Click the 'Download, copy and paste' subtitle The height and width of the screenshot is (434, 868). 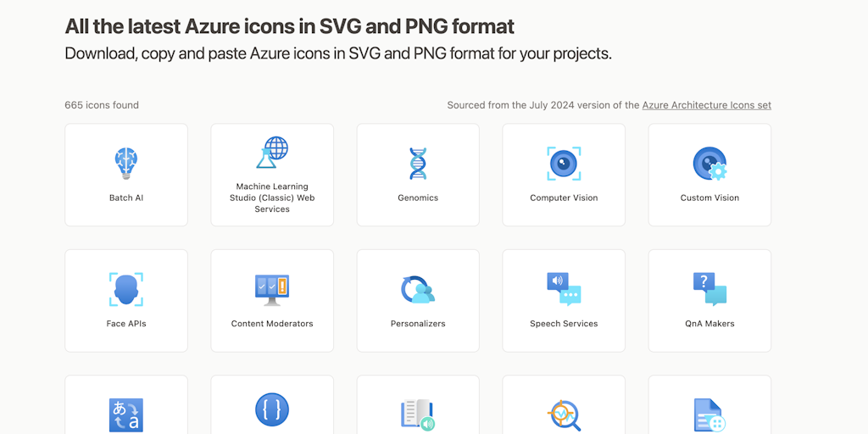(338, 53)
